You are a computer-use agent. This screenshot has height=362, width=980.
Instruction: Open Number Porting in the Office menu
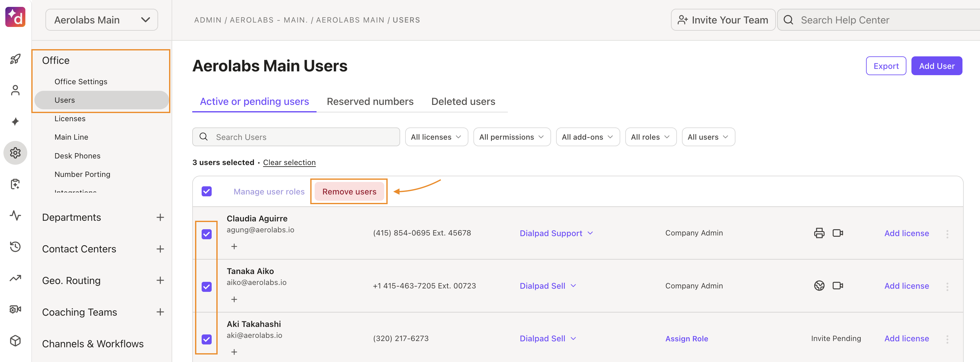coord(82,174)
